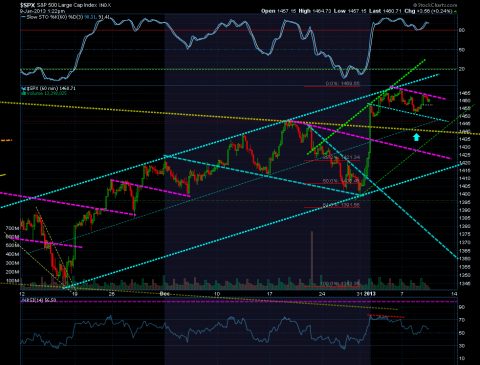Click the cyan up-arrow annotation on the chart
480x365 pixels.
pyautogui.click(x=416, y=137)
